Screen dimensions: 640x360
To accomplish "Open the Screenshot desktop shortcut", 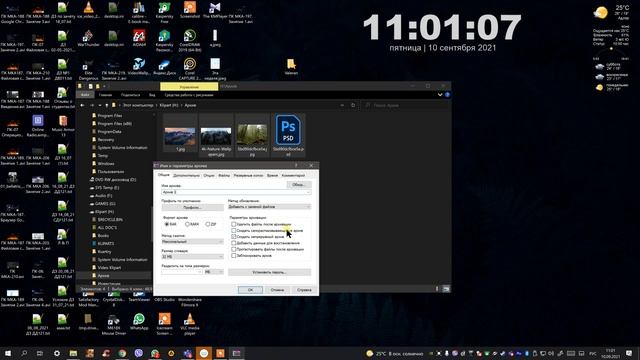I will click(x=189, y=10).
